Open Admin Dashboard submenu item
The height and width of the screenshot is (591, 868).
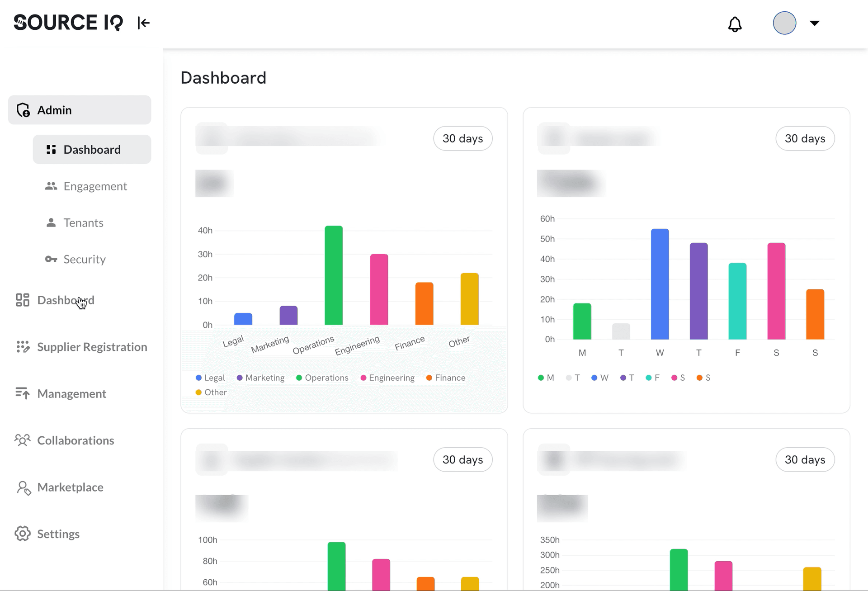point(92,149)
